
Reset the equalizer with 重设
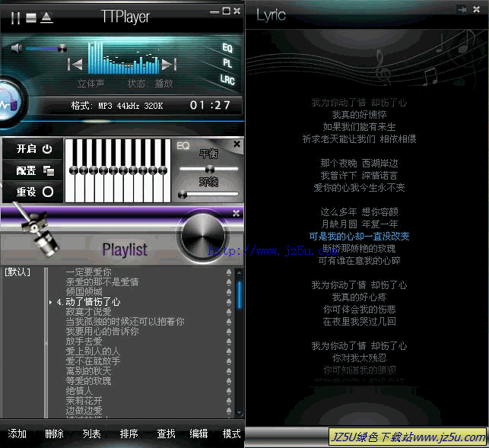click(33, 192)
